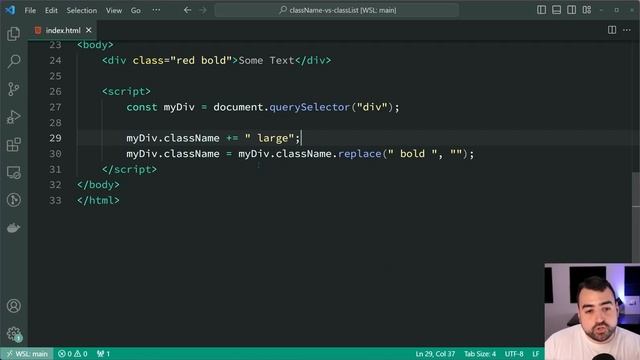The image size is (640, 360).
Task: Click the 'red bold' class value
Action: [x=201, y=60]
